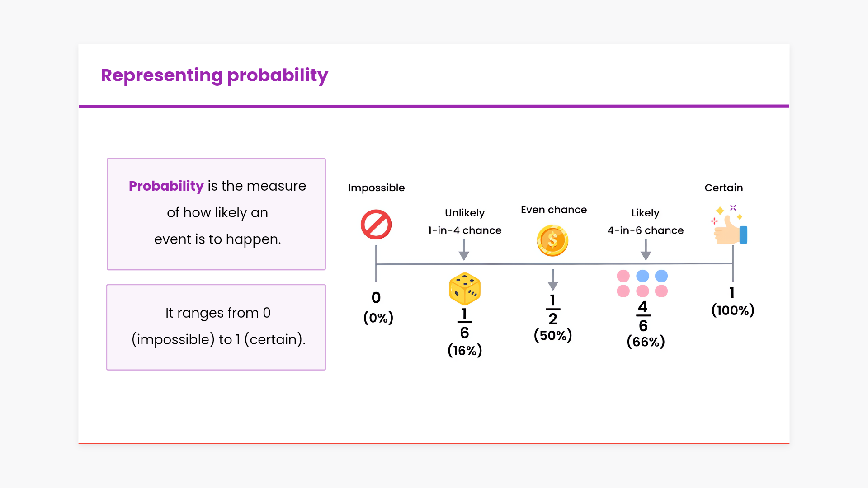Click the thumbs up icon
Image resolution: width=868 pixels, height=488 pixels.
click(x=730, y=227)
